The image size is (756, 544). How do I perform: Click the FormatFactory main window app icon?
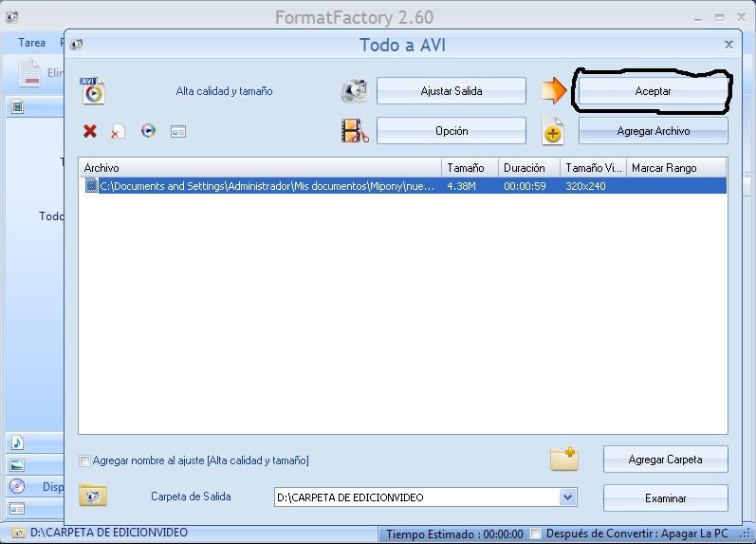point(11,17)
